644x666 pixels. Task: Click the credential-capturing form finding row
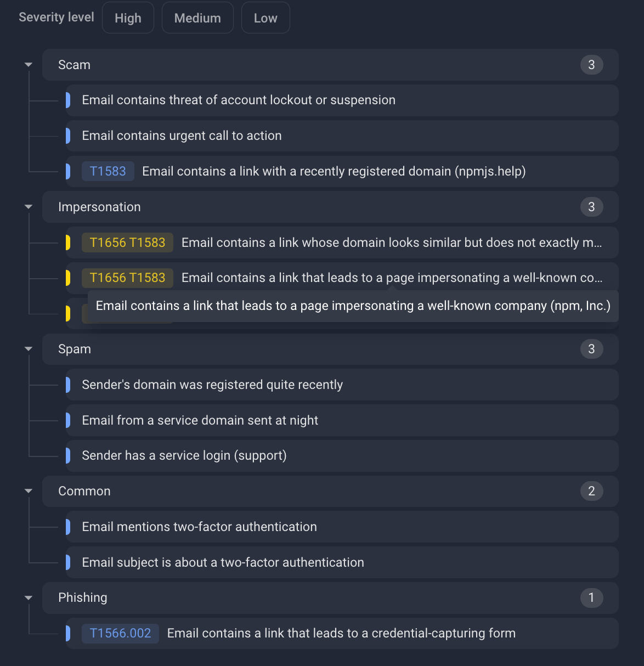tap(340, 633)
